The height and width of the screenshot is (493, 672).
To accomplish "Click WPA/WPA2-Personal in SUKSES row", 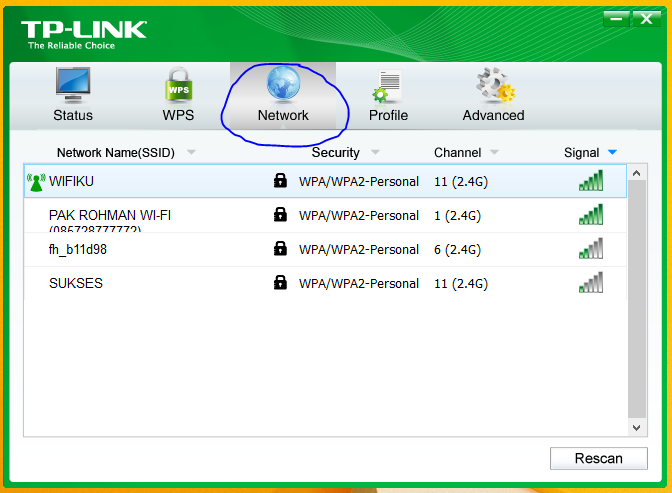I will coord(359,283).
